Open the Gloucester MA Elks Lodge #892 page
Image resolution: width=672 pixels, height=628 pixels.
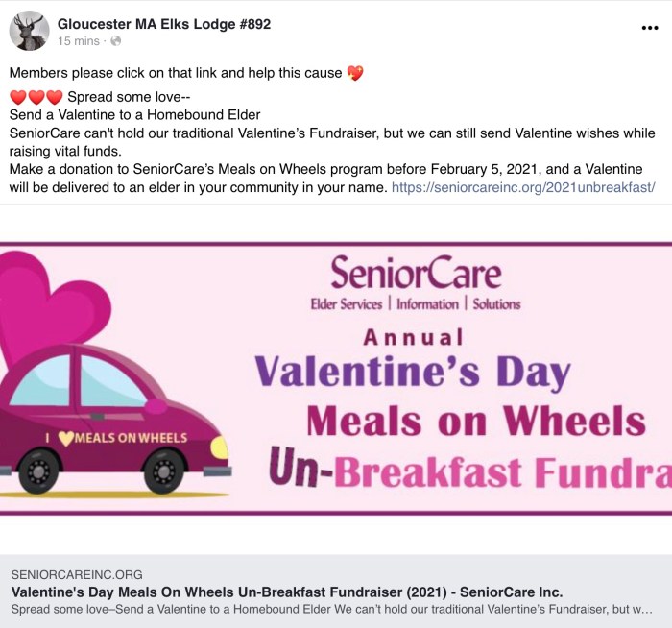(x=163, y=23)
